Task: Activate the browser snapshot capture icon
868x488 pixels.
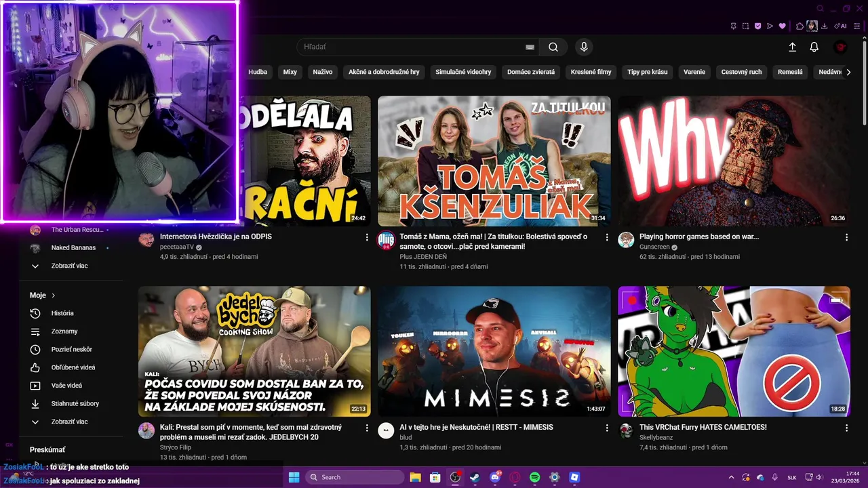Action: point(745,26)
